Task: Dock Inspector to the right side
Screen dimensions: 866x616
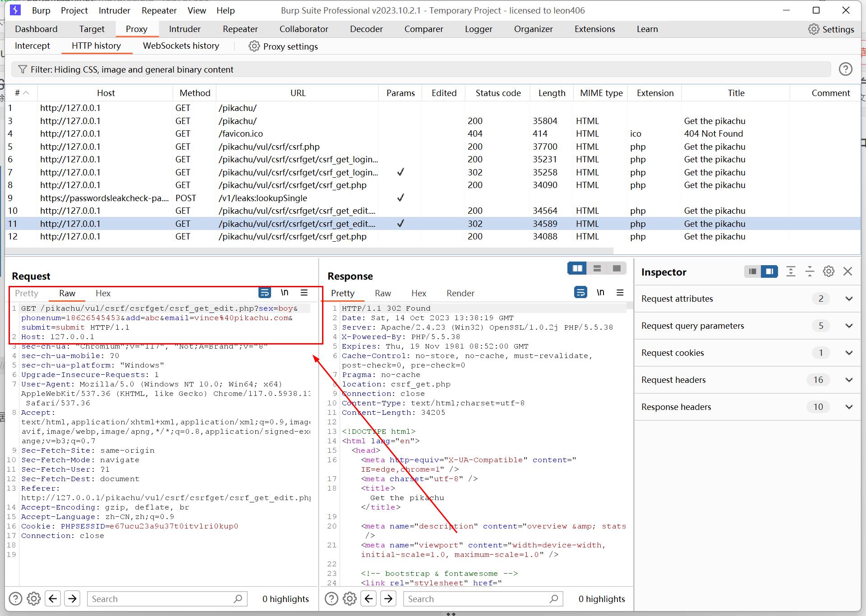Action: 769,271
